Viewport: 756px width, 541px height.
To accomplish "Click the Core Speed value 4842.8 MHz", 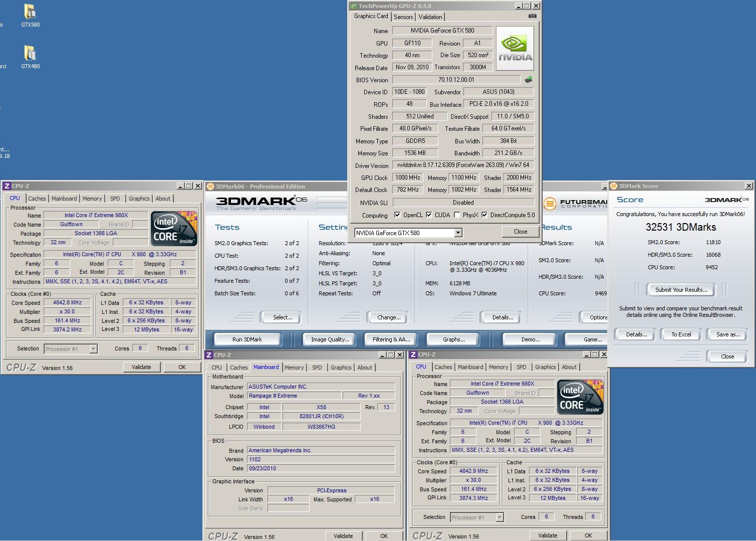I will pos(67,303).
